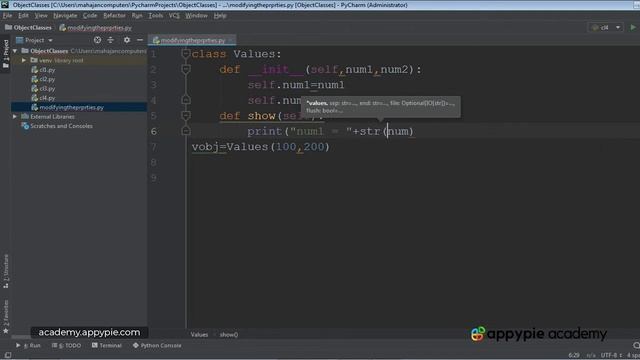Click the PyCharm application icon in title bar

tap(5, 5)
